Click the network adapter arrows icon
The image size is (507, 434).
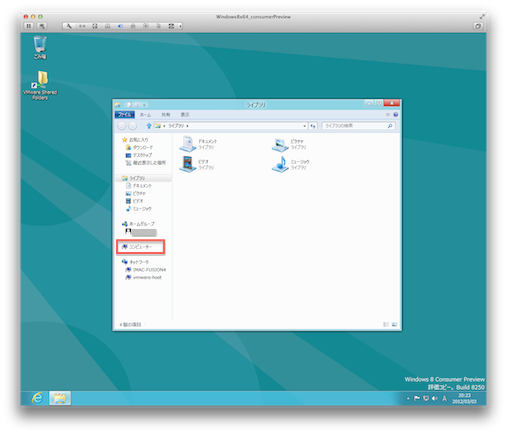point(82,26)
